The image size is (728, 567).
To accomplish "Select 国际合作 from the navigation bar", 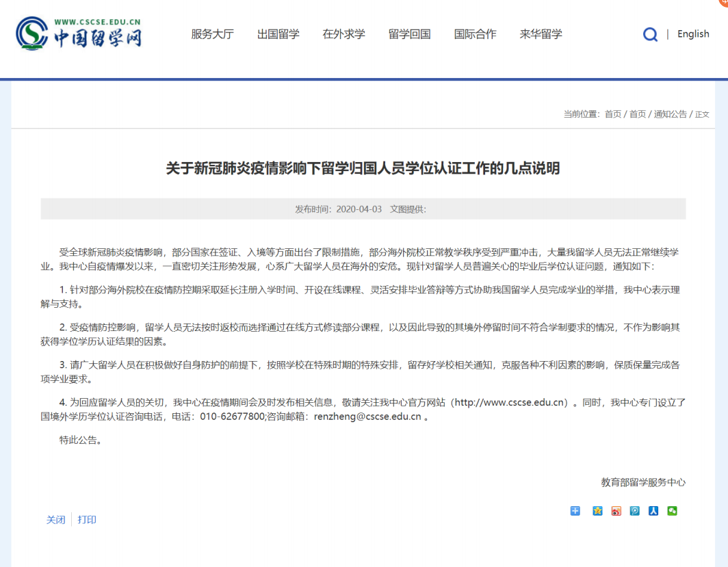I will (x=475, y=34).
